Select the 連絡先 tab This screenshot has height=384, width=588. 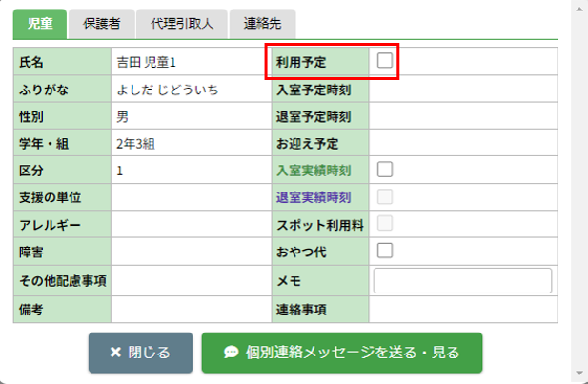(263, 23)
